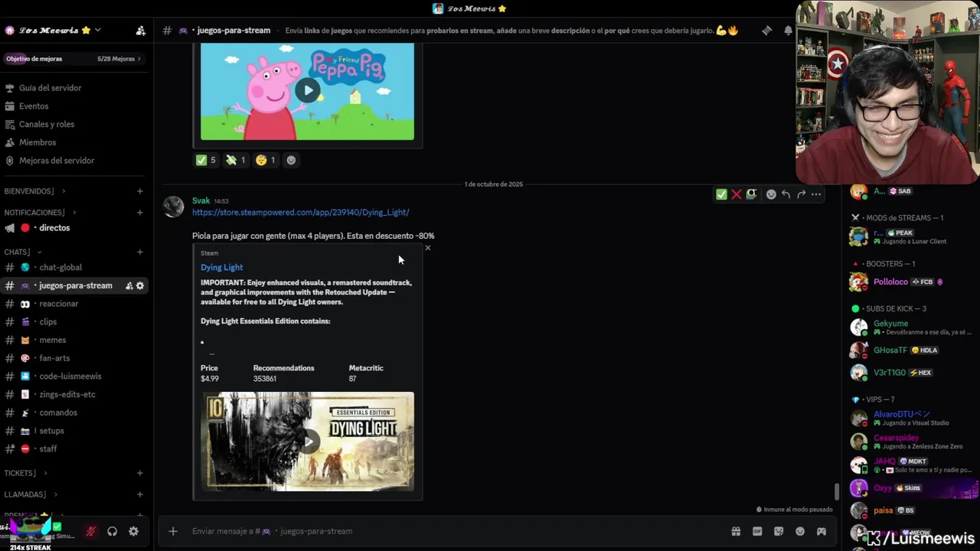
Task: Open the fan-arts channel
Action: [75, 358]
